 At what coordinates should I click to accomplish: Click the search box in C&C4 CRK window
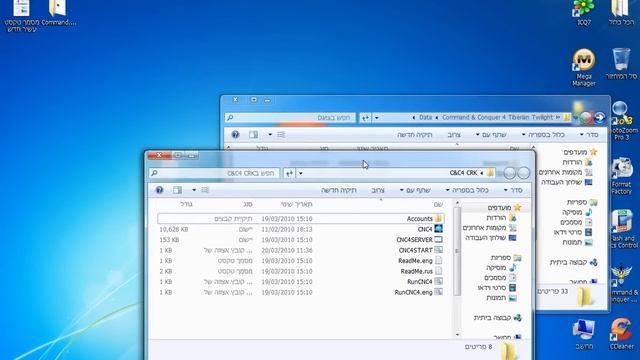tap(214, 173)
